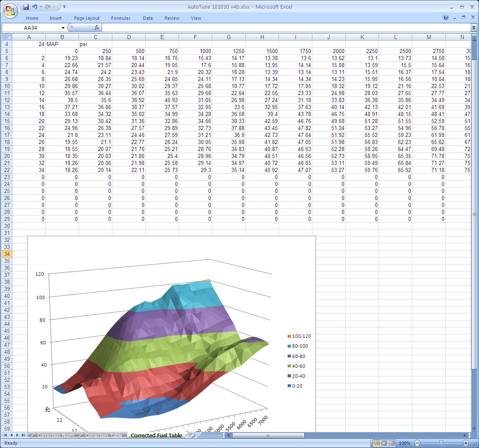
Task: Click the Undo arrow icon
Action: [35, 7]
